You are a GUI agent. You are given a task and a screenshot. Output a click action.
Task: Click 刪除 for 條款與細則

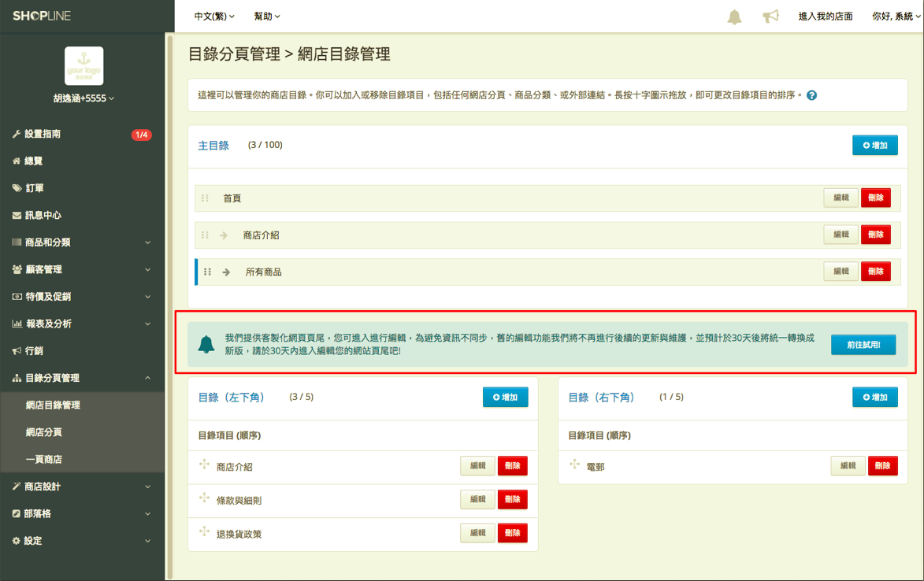coord(513,499)
